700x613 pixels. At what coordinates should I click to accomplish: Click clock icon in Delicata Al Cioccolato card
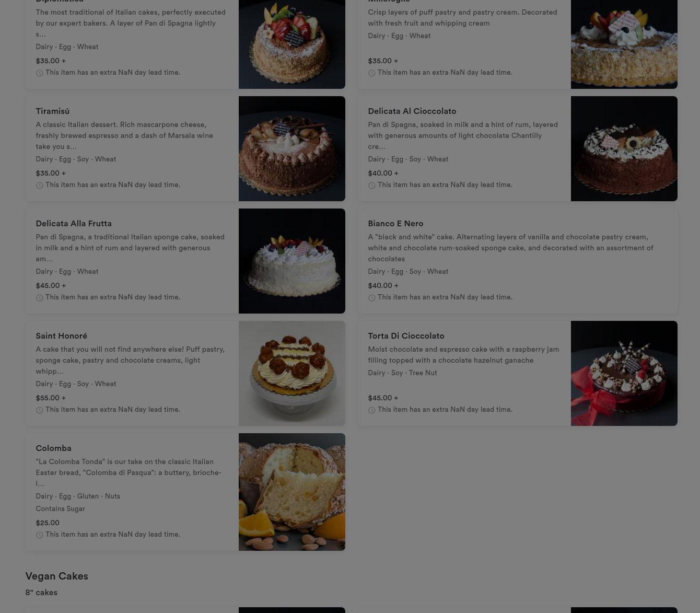point(371,186)
